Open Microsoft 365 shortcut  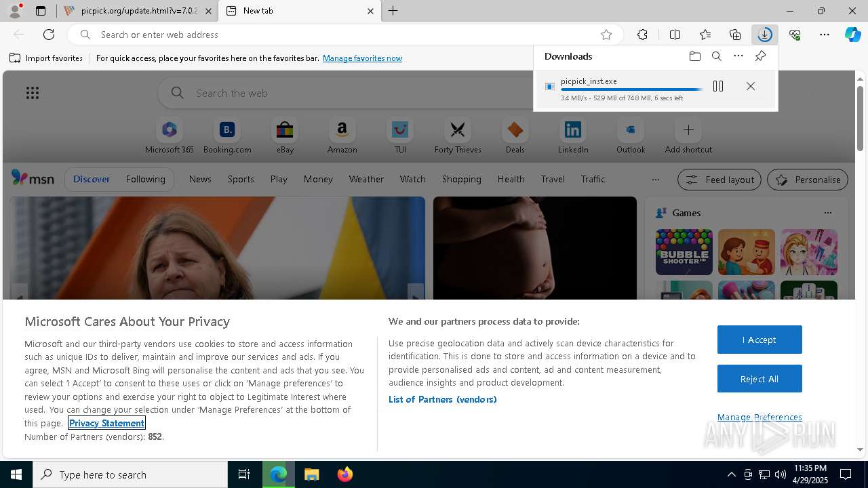coord(170,136)
